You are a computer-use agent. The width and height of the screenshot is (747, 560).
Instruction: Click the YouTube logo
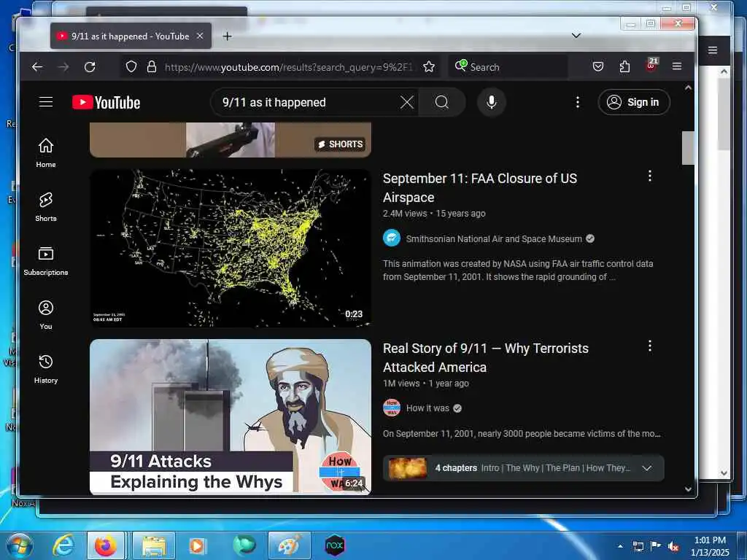[106, 102]
